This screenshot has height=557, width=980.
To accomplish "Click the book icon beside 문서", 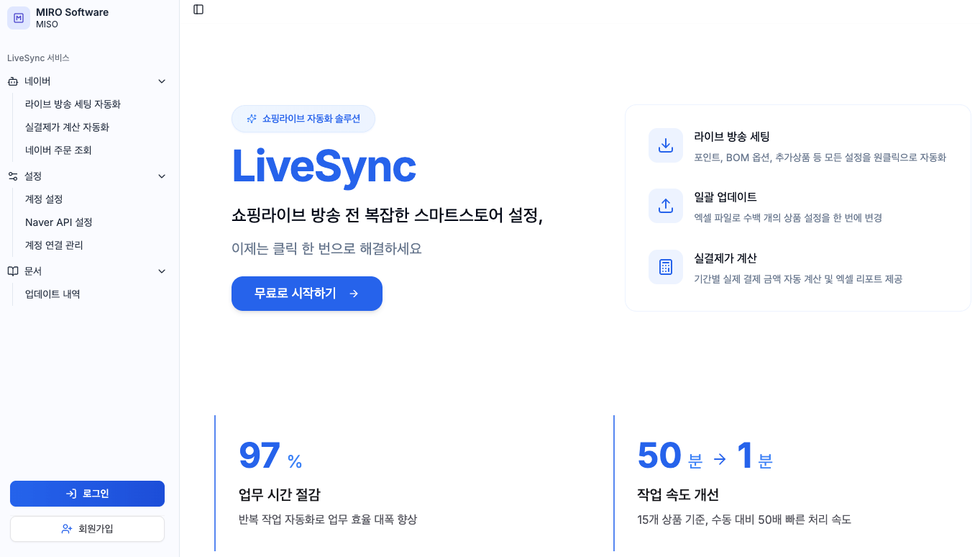I will (x=13, y=271).
